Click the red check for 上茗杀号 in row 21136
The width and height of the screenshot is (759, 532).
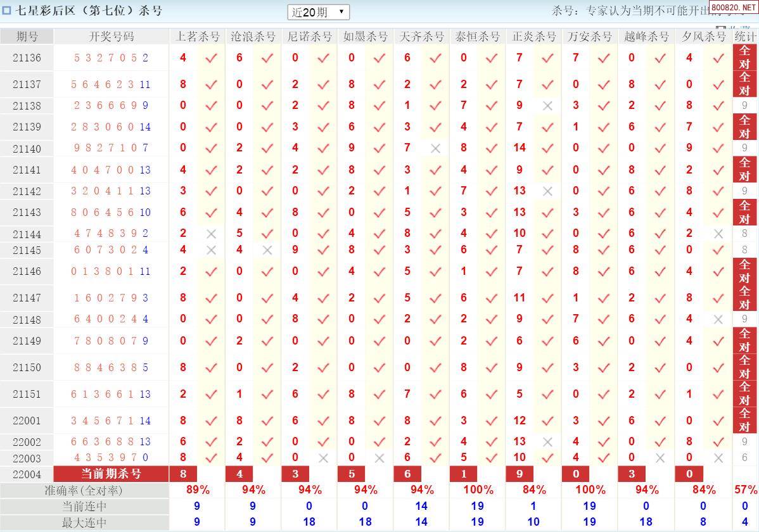[211, 58]
